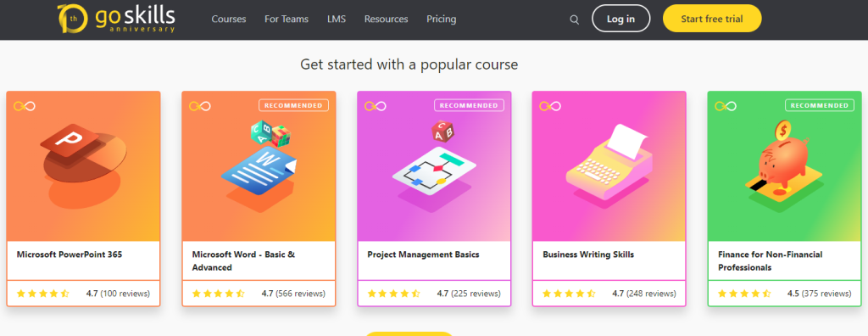
Task: Click the typewriter illustration on Business Writing card
Action: [609, 164]
